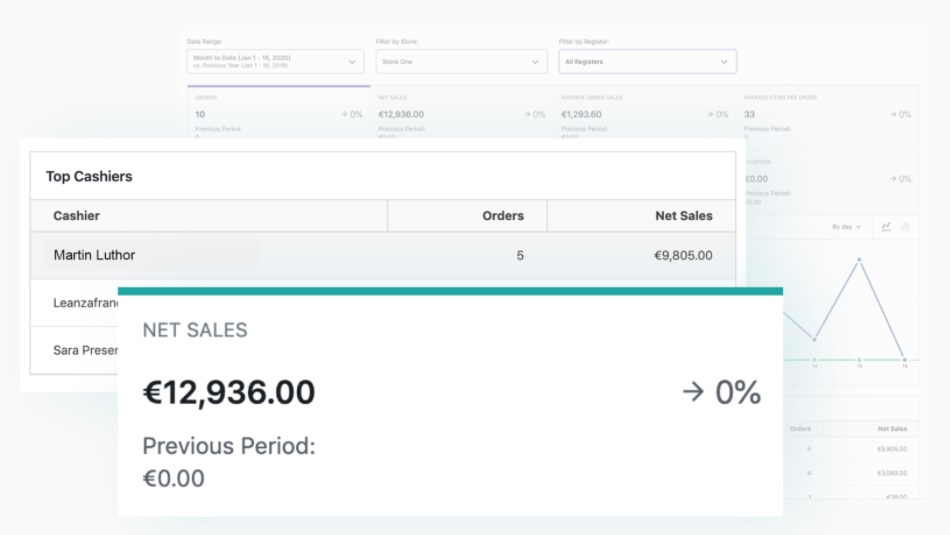Open the All Registers dropdown

click(647, 62)
